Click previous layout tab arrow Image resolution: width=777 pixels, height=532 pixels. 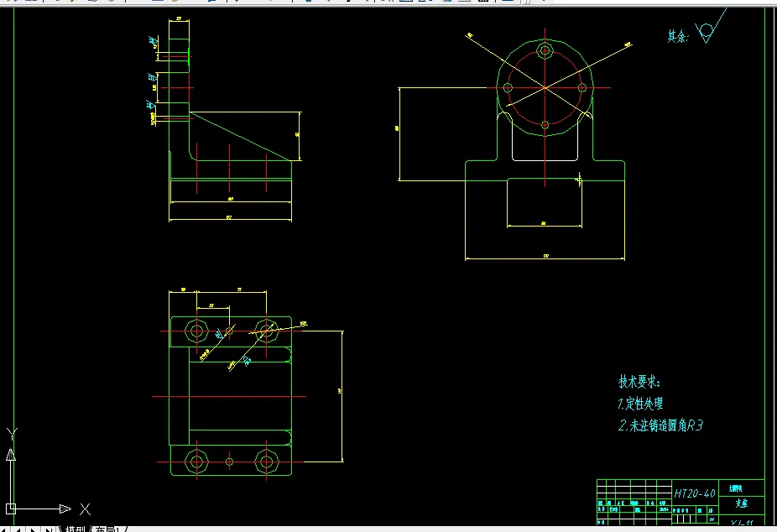click(x=18, y=529)
